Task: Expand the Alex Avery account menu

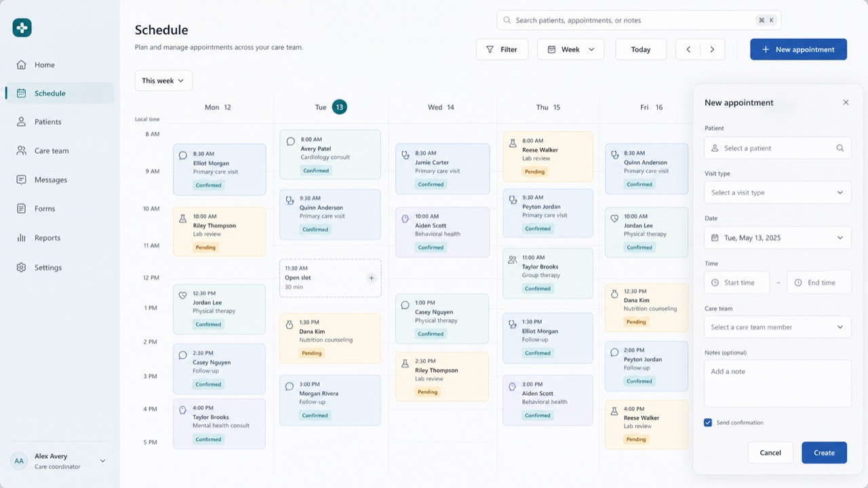Action: point(102,461)
